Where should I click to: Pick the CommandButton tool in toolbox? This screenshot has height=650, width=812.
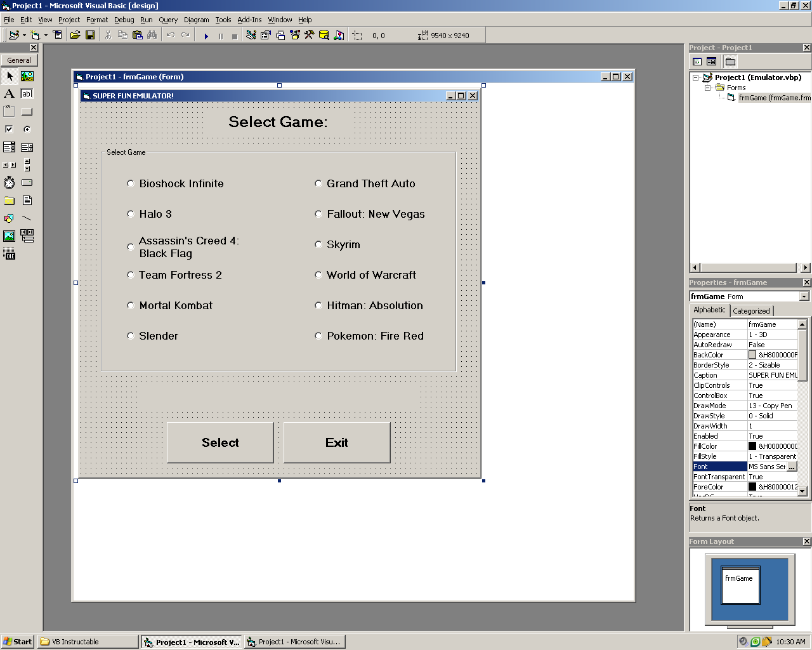pos(27,112)
